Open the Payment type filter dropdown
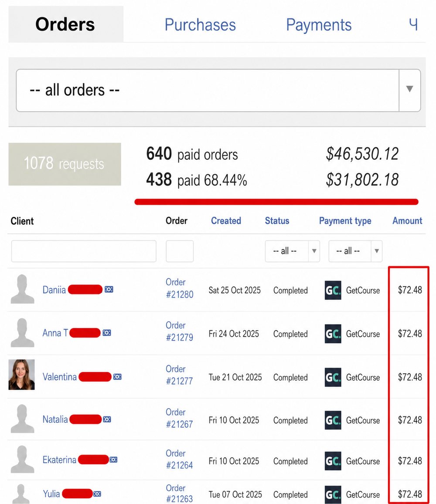 (355, 251)
